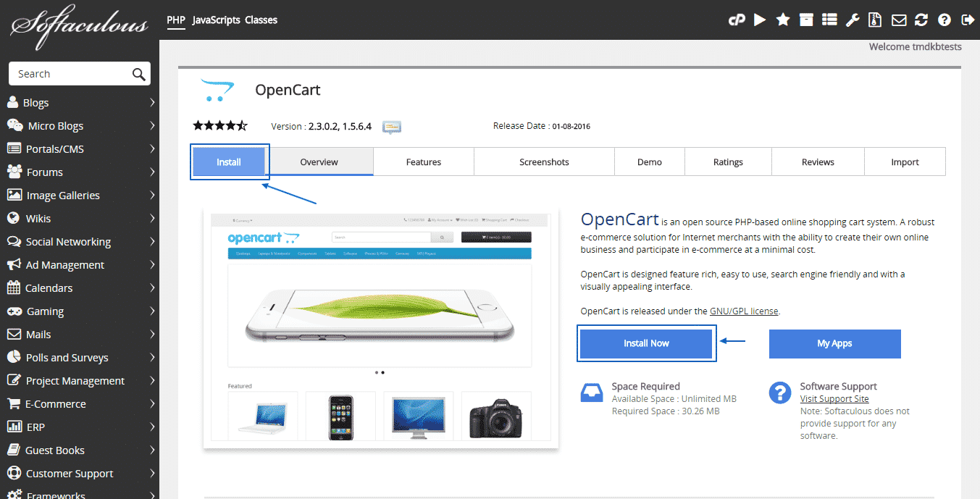
Task: Click the logout icon
Action: [x=967, y=20]
